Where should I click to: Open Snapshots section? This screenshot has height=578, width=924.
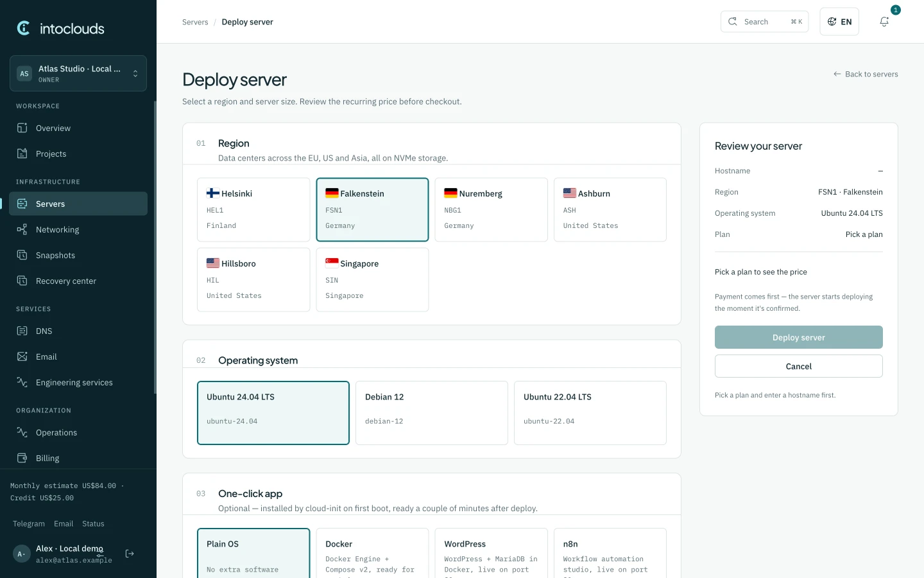(x=78, y=255)
